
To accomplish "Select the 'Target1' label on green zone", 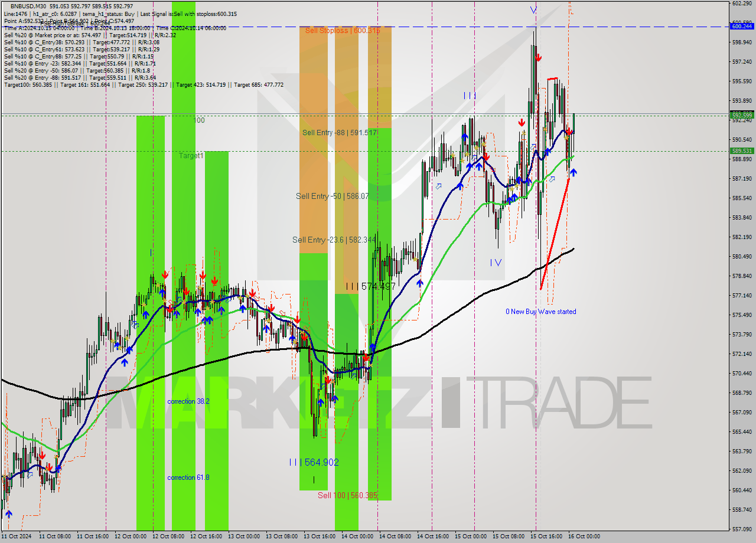I will click(x=191, y=156).
